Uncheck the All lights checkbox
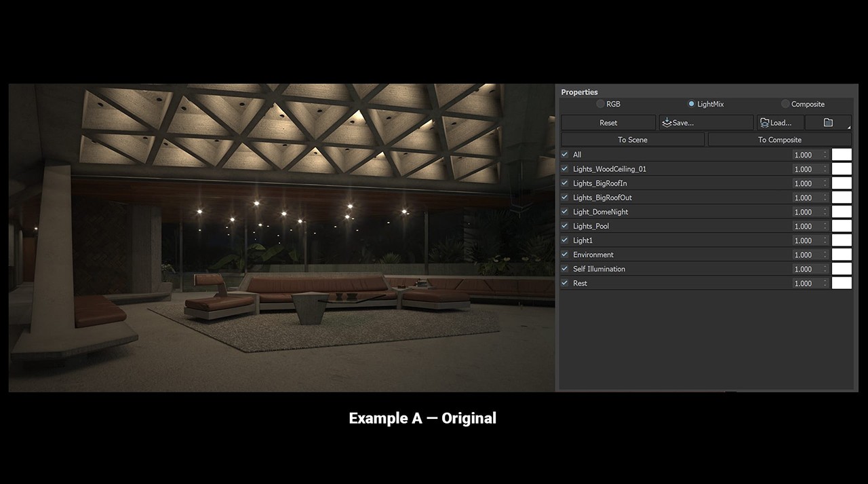This screenshot has width=868, height=484. click(x=565, y=155)
